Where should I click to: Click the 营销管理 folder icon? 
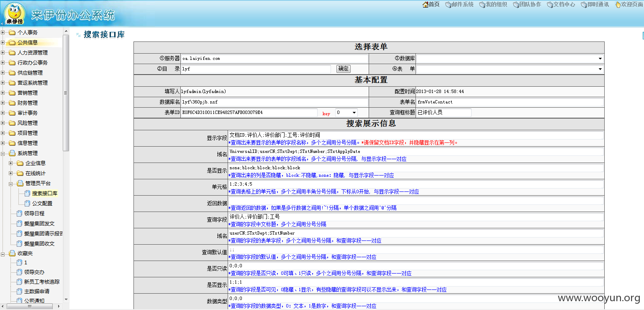(x=12, y=93)
